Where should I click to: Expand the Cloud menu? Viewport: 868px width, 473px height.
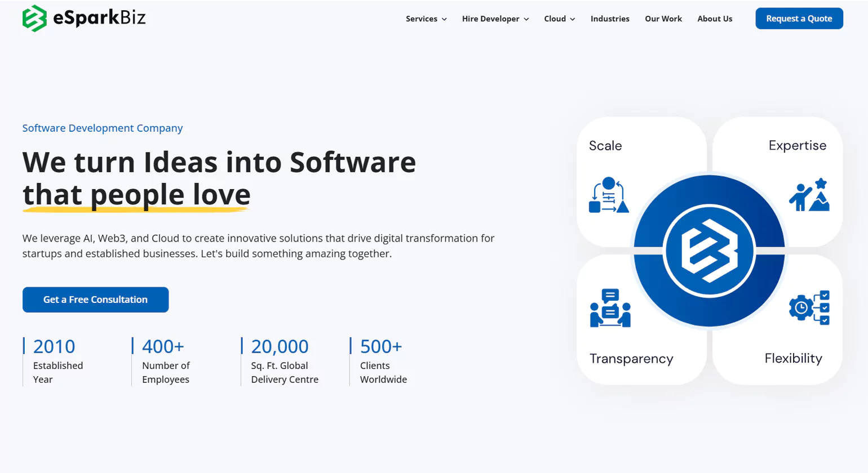point(559,19)
